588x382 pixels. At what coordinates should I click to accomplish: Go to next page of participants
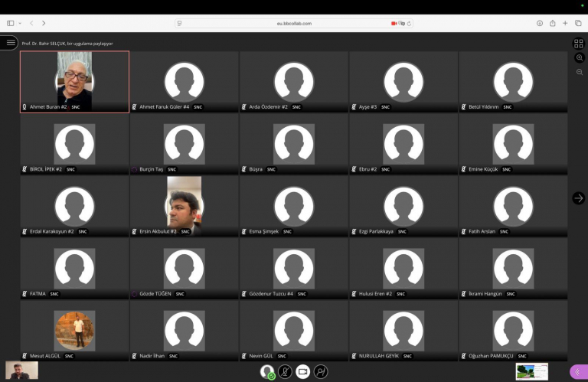579,198
